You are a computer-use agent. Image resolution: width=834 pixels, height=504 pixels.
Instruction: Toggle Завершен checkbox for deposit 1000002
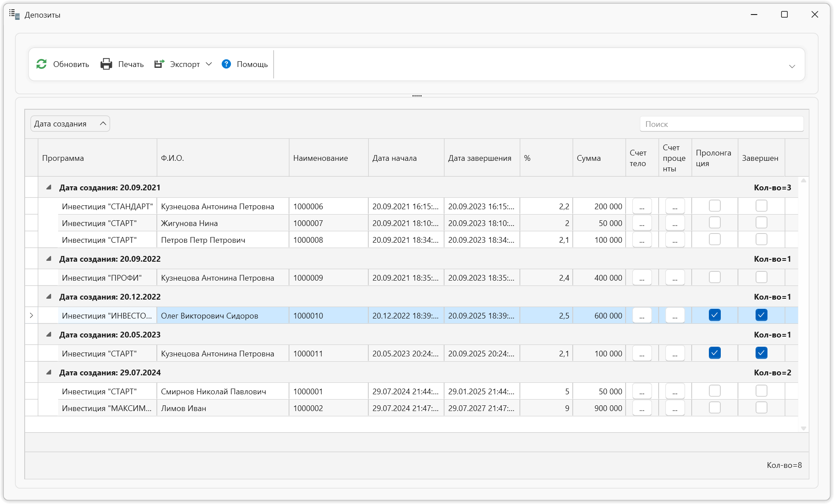[x=761, y=408]
